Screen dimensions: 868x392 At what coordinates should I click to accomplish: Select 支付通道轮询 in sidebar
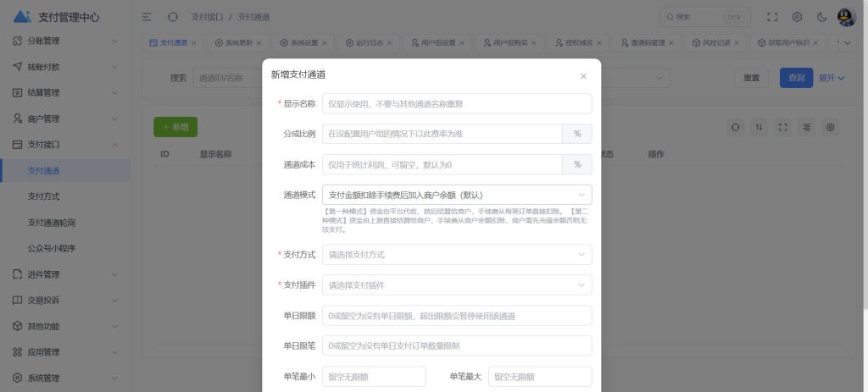point(65,223)
